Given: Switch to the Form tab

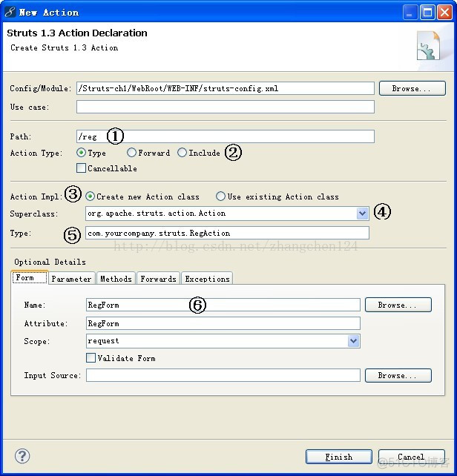Looking at the screenshot, I should point(30,277).
